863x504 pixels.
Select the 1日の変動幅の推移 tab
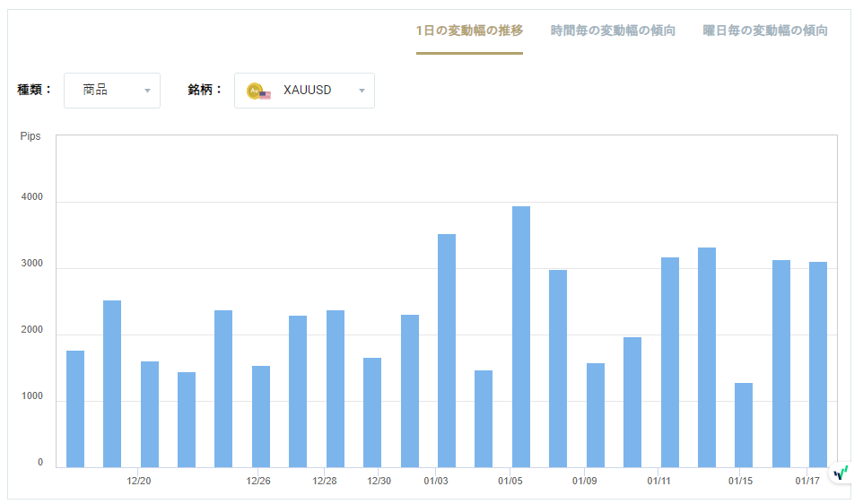(469, 30)
